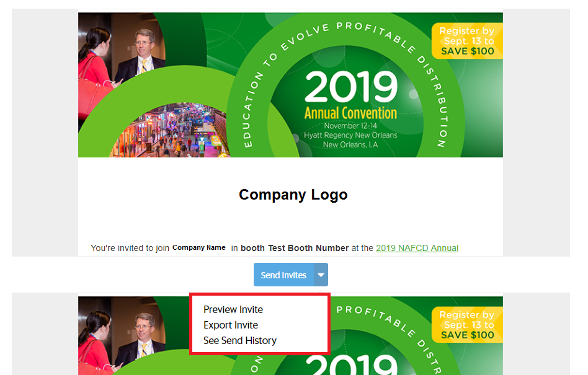Click the Annual Convention title in banner
This screenshot has height=375, width=588.
350,113
